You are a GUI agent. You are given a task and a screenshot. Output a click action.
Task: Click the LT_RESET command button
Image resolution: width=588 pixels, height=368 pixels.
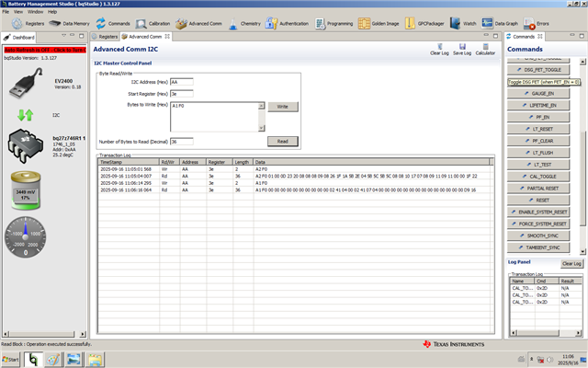click(x=538, y=129)
